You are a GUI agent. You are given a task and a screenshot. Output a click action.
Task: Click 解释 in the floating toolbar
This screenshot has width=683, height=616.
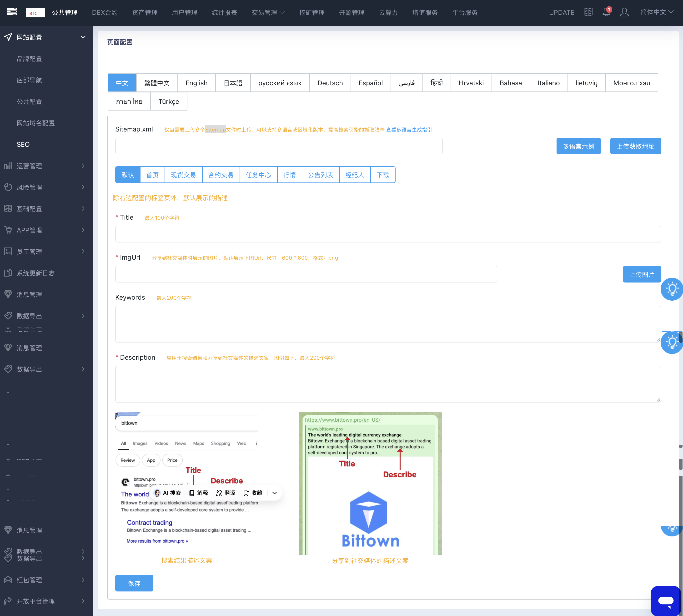pos(199,493)
